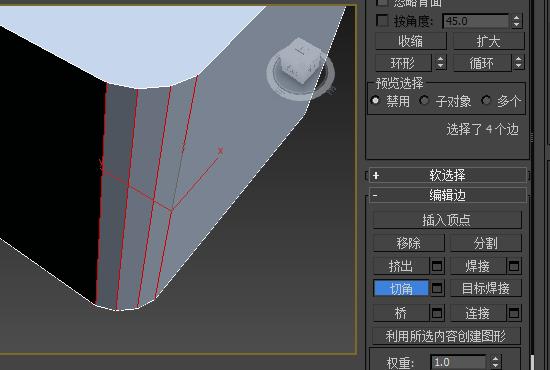The width and height of the screenshot is (550, 370).
Task: Click the 循环 (Loop) button
Action: [x=482, y=63]
